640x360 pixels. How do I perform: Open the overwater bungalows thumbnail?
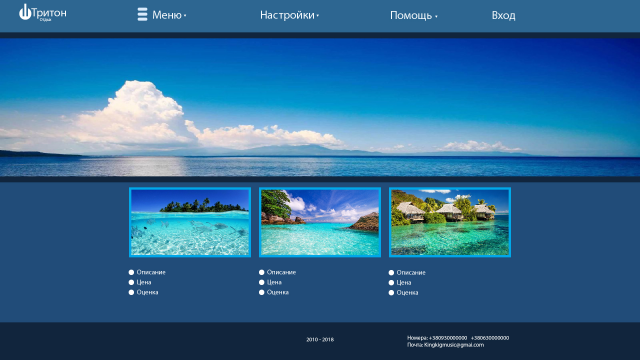tap(450, 222)
